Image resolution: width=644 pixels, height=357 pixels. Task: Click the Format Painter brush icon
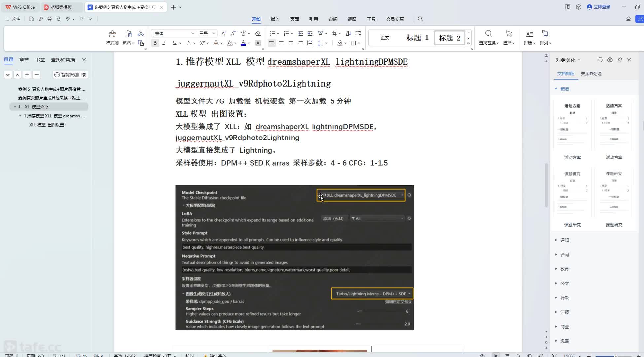112,34
